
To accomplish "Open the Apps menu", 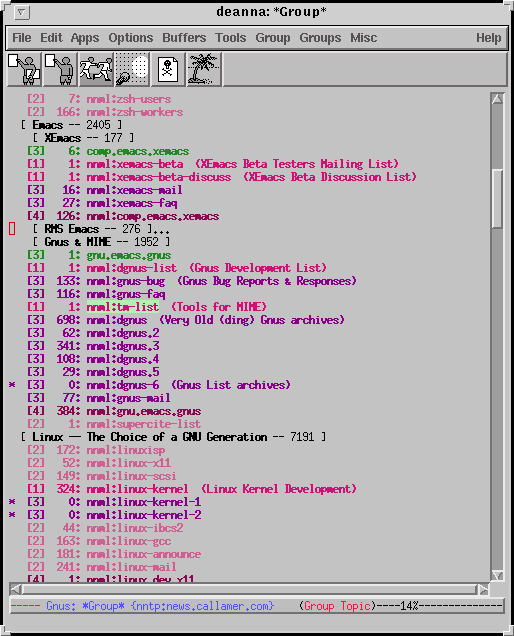I will (85, 38).
